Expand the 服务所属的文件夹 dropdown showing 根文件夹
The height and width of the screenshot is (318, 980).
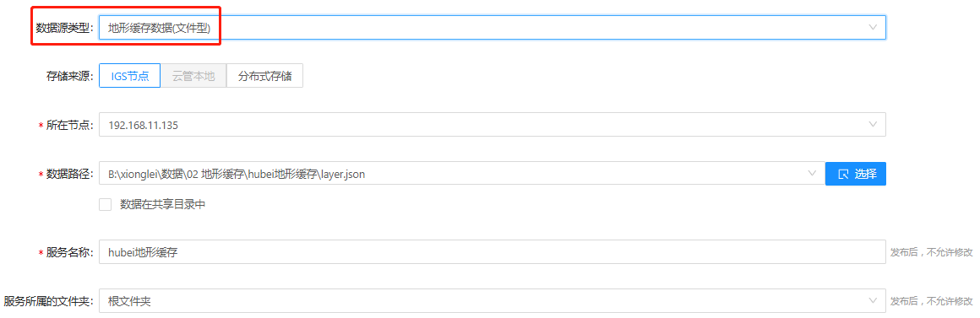point(493,301)
